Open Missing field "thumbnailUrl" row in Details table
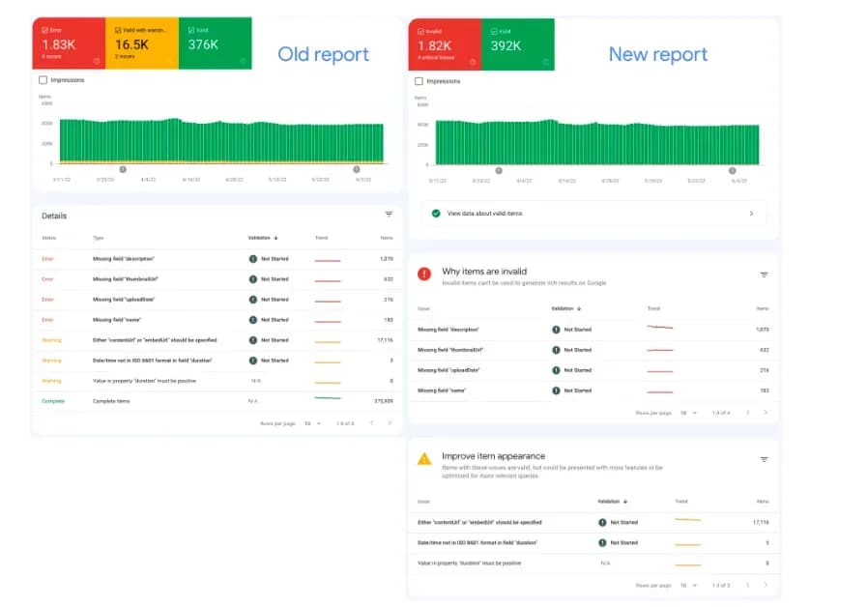Screen dimensions: 868x607 pos(126,278)
